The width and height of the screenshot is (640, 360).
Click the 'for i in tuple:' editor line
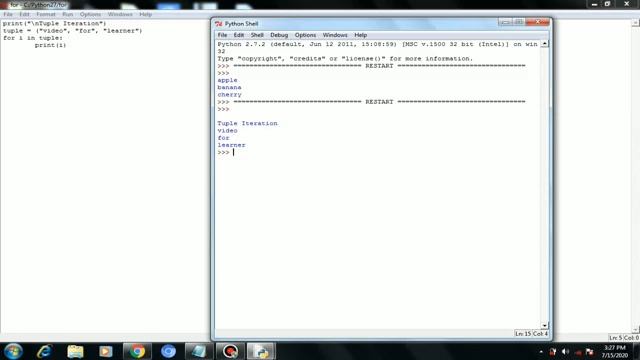click(33, 38)
